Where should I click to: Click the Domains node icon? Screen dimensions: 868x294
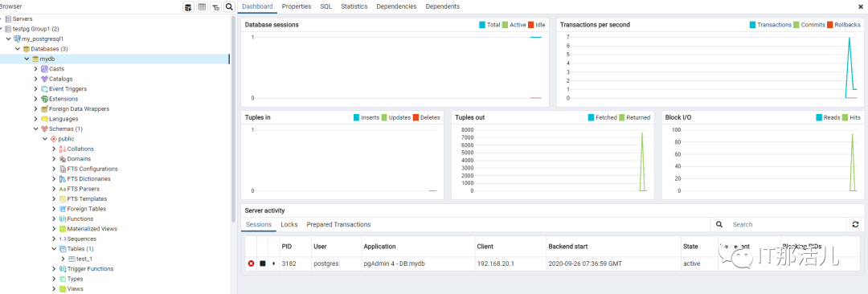click(x=63, y=159)
